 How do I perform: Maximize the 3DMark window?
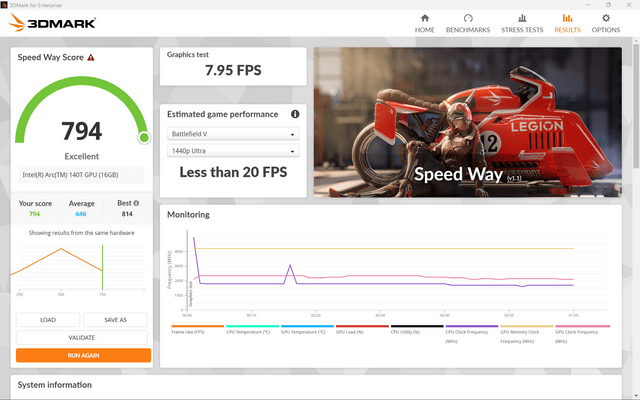pyautogui.click(x=608, y=5)
